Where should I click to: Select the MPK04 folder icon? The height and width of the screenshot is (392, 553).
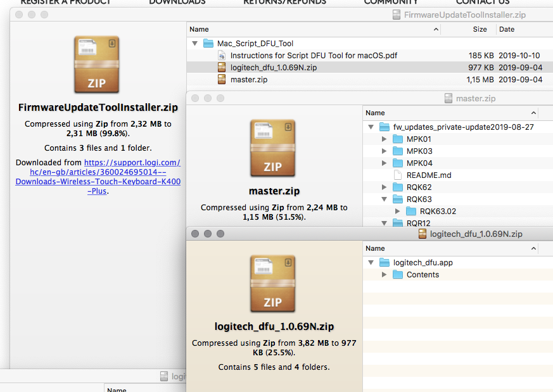[398, 163]
